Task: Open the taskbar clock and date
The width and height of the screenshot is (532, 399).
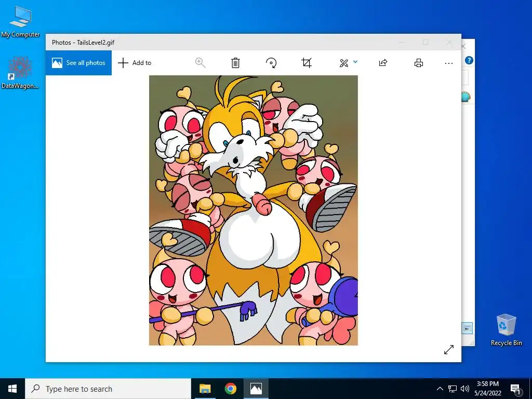Action: tap(487, 389)
